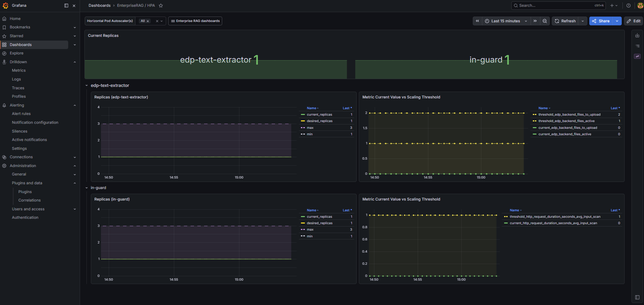Open the export icon in right sidebar
Screen dimensions: 644x305
[x=637, y=36]
